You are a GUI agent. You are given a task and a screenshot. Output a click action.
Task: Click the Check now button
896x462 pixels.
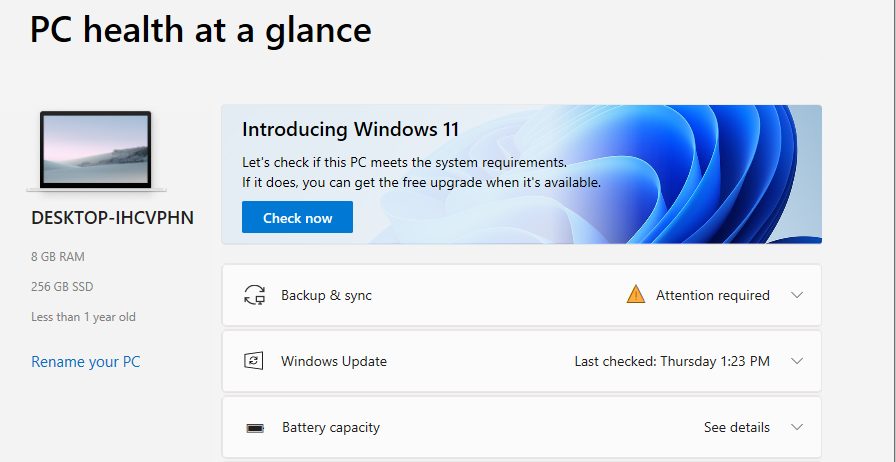(297, 217)
